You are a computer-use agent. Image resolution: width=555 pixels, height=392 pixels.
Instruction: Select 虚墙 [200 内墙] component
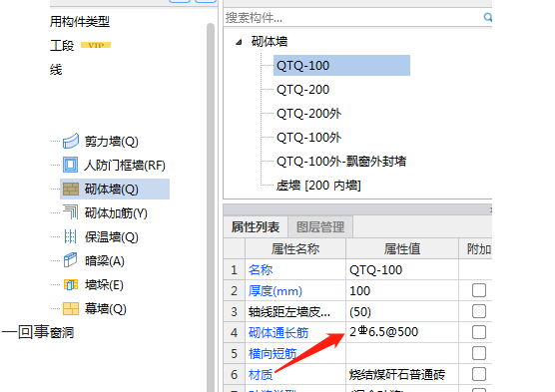pos(318,186)
